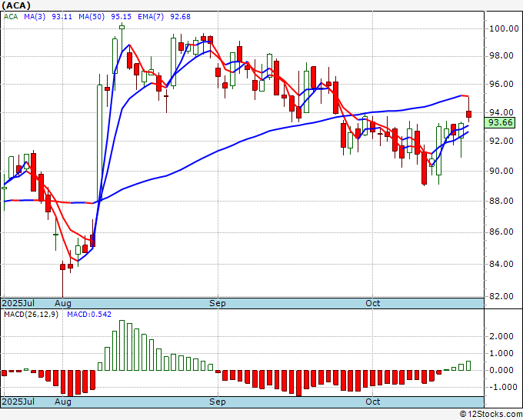523x420 pixels.
Task: Click the MACD(26,12,9) panel label
Action: tap(31, 315)
